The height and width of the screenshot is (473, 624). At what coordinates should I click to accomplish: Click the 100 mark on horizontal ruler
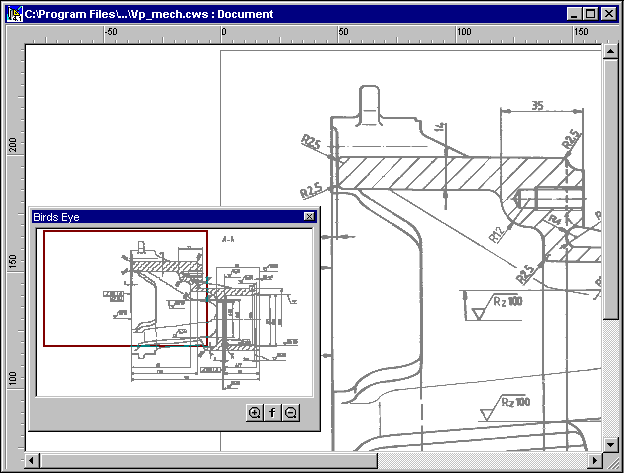464,32
